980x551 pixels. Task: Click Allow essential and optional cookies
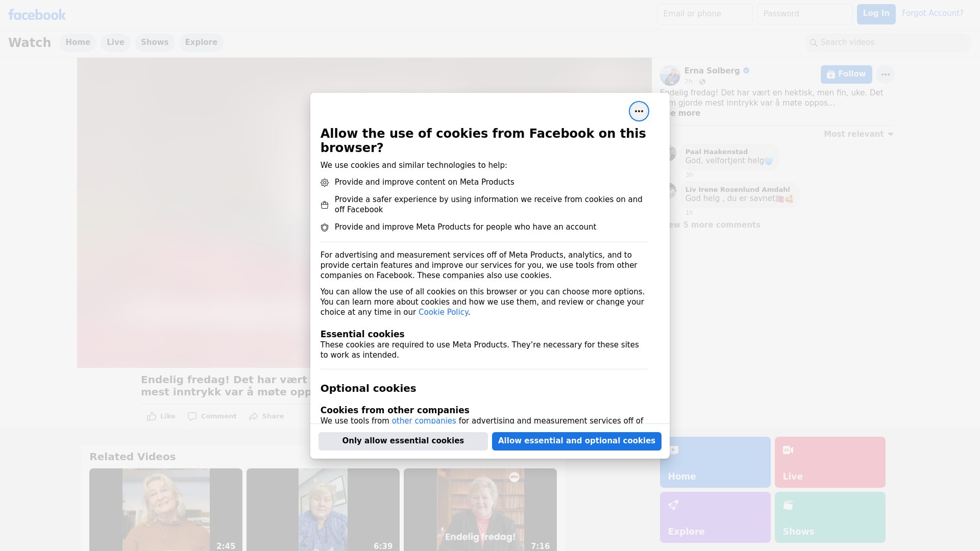point(577,441)
